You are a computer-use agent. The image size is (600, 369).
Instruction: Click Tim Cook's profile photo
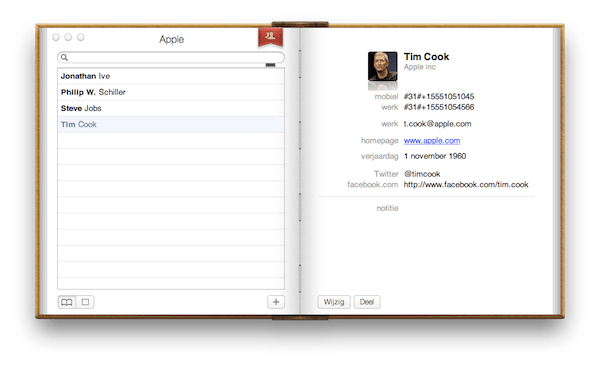(x=382, y=66)
